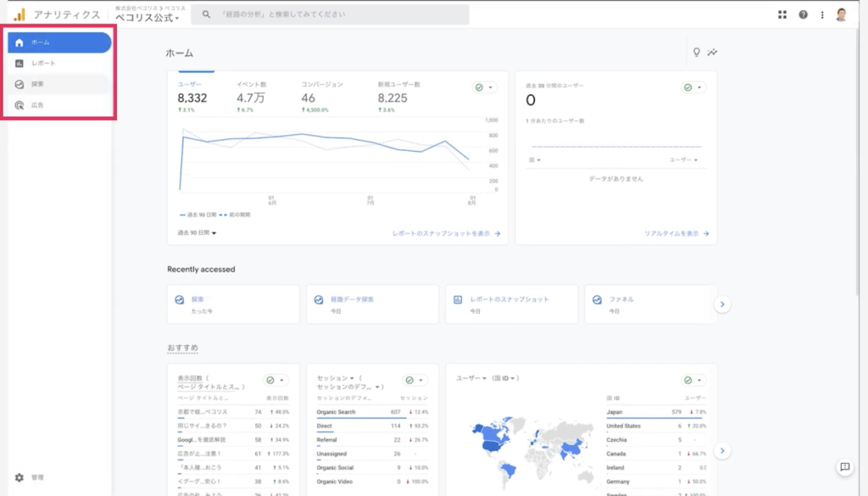The width and height of the screenshot is (868, 496).
Task: Open status check dropdown on country map card
Action: tap(693, 381)
